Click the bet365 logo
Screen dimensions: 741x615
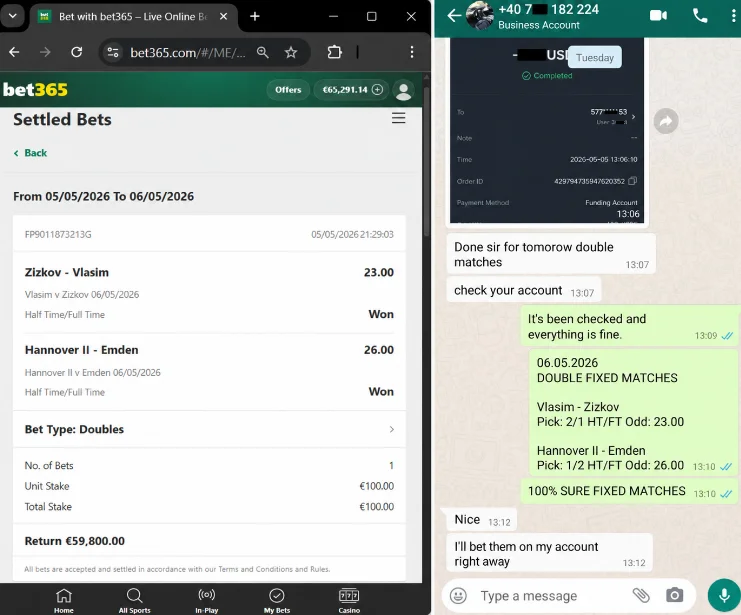[x=35, y=89]
